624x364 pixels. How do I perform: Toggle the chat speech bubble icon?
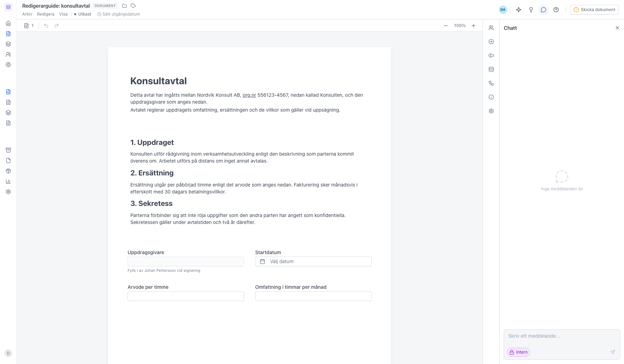pos(544,10)
